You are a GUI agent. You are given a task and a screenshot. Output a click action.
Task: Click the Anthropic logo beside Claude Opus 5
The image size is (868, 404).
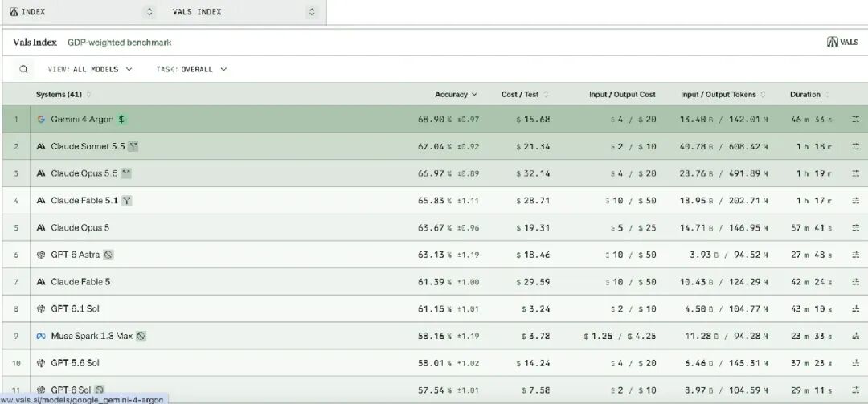pos(40,227)
